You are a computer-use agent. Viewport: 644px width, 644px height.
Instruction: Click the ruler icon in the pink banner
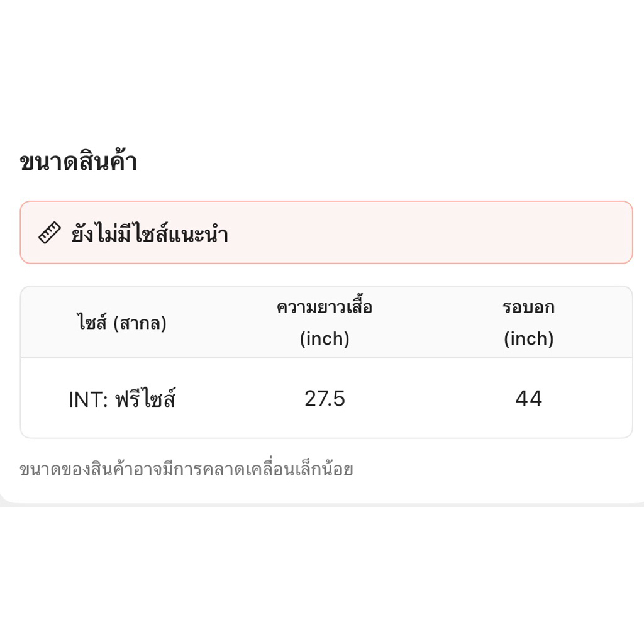(50, 233)
